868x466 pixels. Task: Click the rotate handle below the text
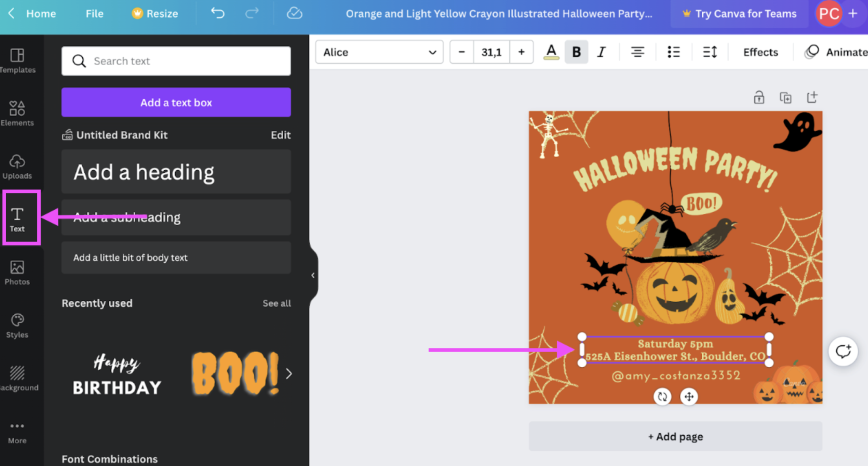[x=662, y=397]
